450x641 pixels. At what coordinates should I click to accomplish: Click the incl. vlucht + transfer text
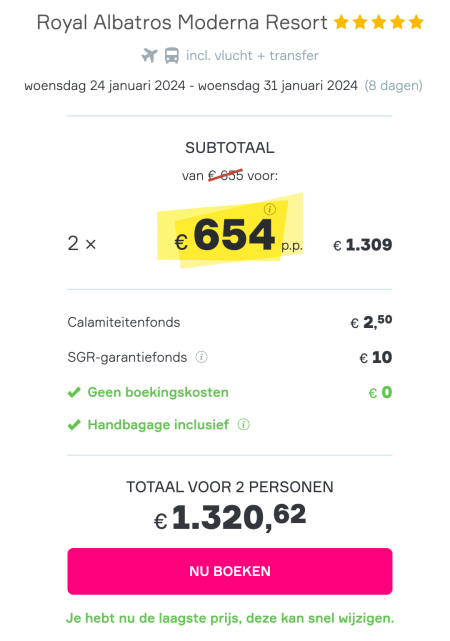[252, 56]
